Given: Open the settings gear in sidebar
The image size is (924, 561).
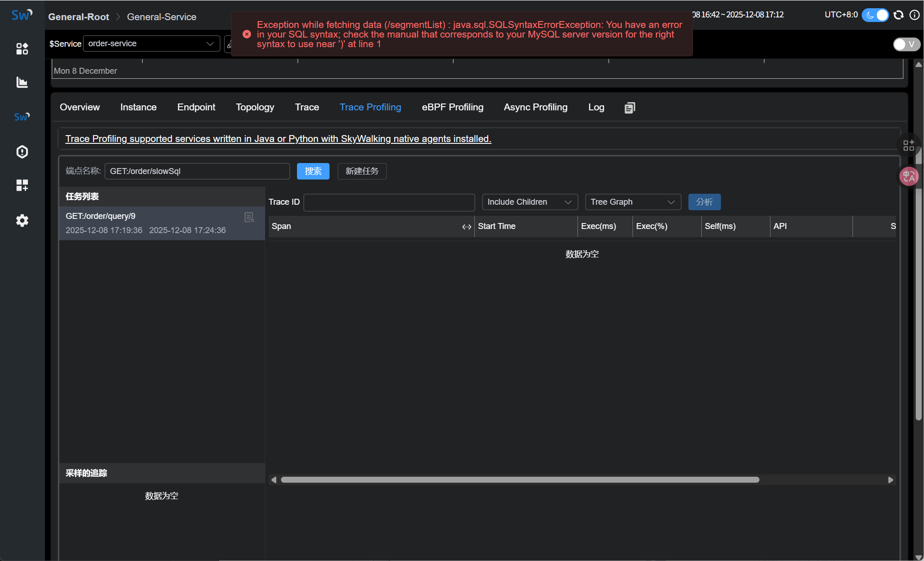Looking at the screenshot, I should (x=22, y=221).
